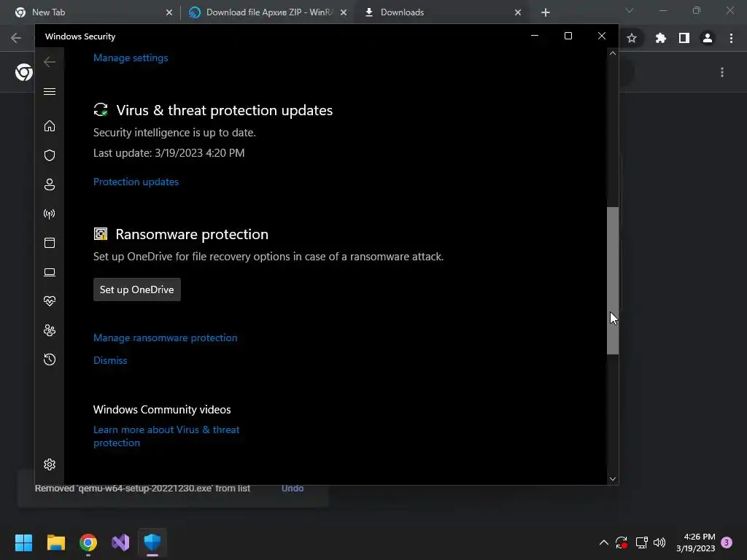This screenshot has width=747, height=560.
Task: Open App & browser control icon
Action: tap(50, 243)
